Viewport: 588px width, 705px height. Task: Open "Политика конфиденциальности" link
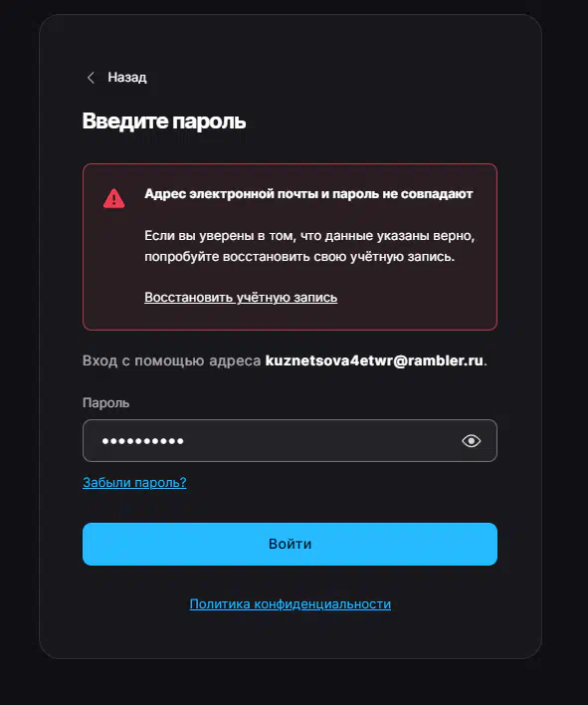point(291,603)
